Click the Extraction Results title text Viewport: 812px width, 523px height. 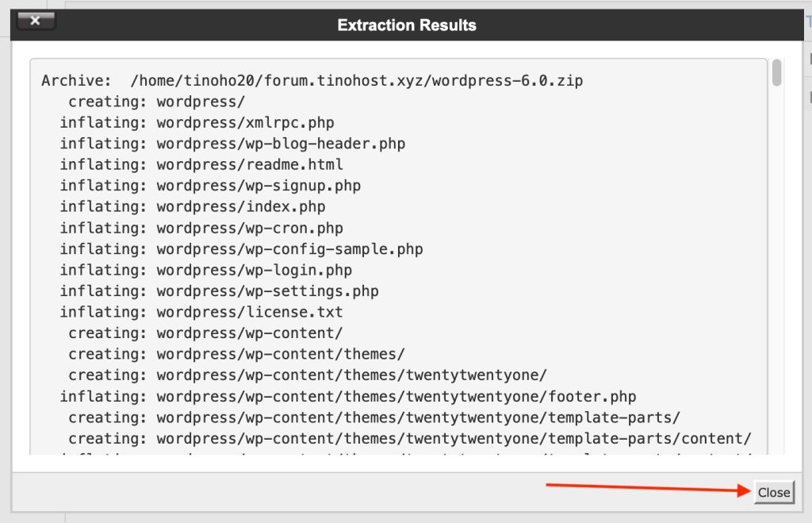click(407, 25)
